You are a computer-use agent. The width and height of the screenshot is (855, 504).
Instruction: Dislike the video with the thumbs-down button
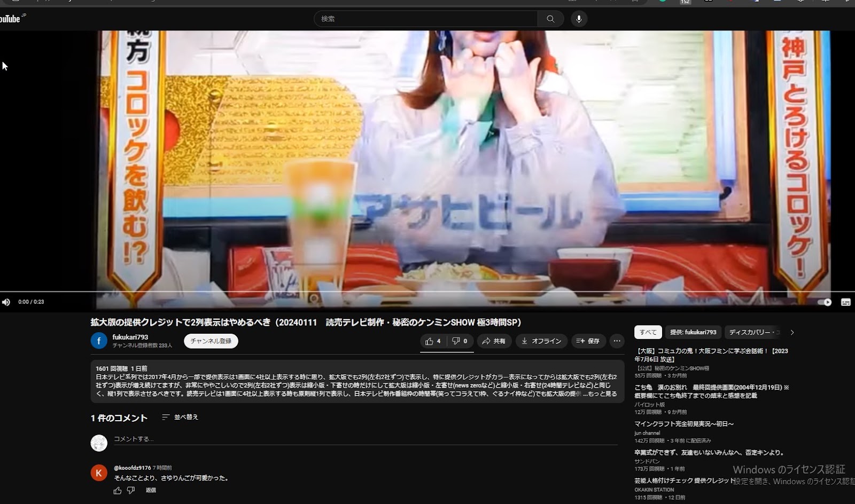tap(460, 341)
